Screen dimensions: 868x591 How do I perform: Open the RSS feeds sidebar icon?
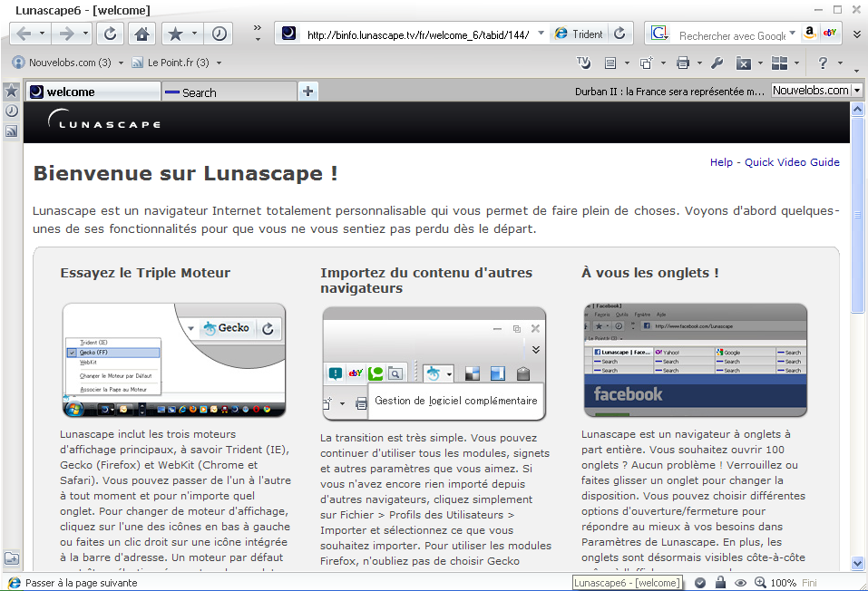[11, 131]
